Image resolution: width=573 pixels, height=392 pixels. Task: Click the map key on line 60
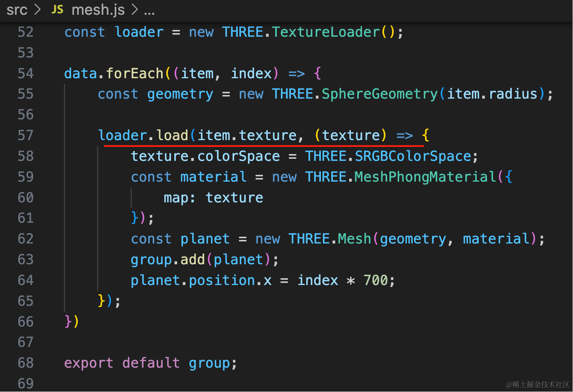point(176,198)
